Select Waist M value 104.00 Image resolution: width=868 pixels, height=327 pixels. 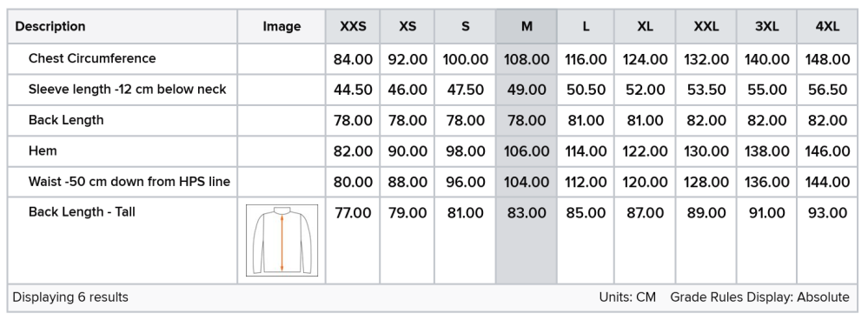[x=527, y=182]
